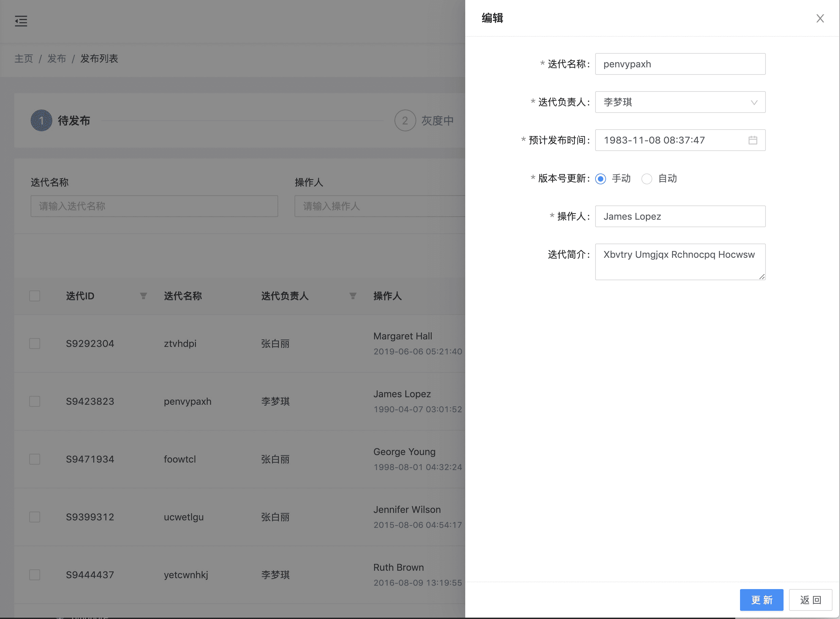Close the edit drawer with X
The height and width of the screenshot is (619, 840).
coord(820,18)
